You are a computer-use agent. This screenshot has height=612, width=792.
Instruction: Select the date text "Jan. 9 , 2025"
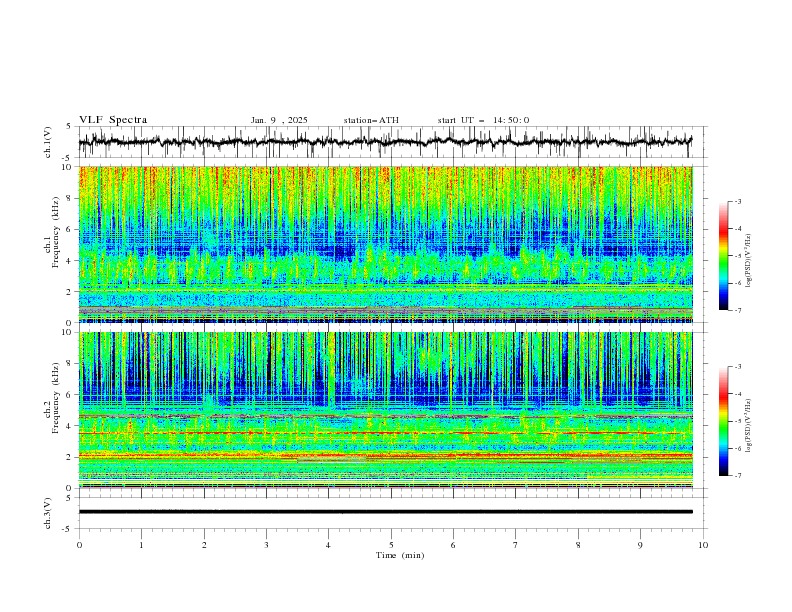click(279, 120)
